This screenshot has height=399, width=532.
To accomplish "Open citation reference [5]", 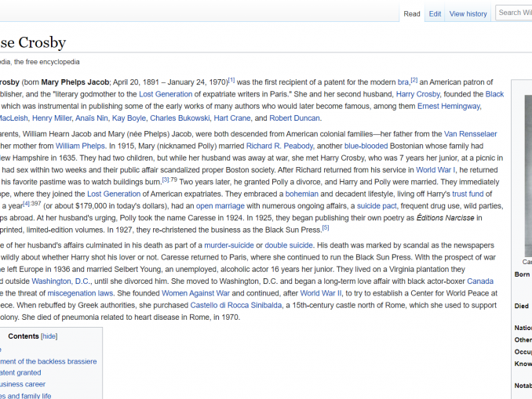I will (x=326, y=228).
